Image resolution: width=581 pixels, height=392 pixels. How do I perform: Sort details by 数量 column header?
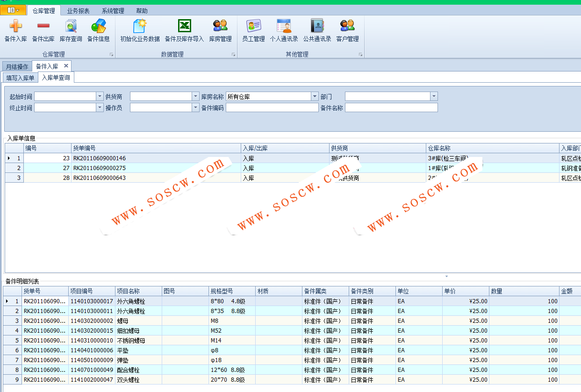(x=524, y=291)
